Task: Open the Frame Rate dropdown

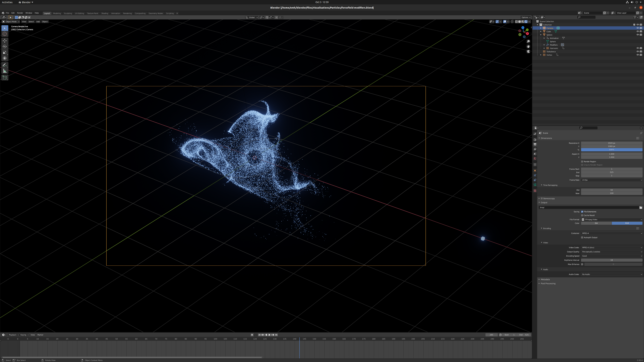Action: (x=611, y=180)
